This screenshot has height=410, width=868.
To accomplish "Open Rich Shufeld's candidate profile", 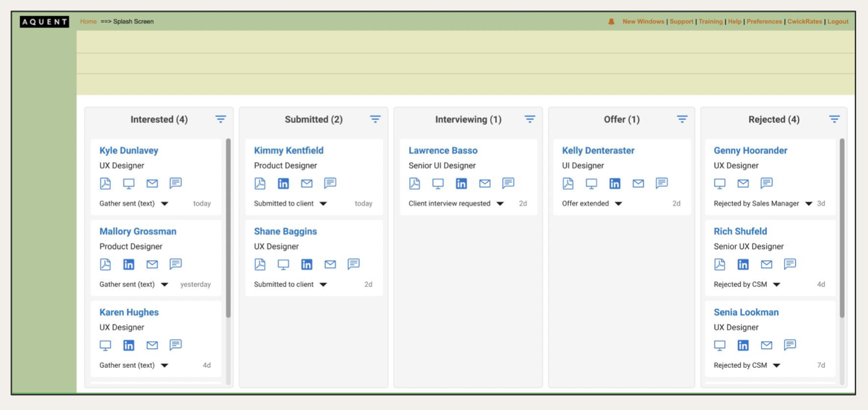I will point(740,231).
